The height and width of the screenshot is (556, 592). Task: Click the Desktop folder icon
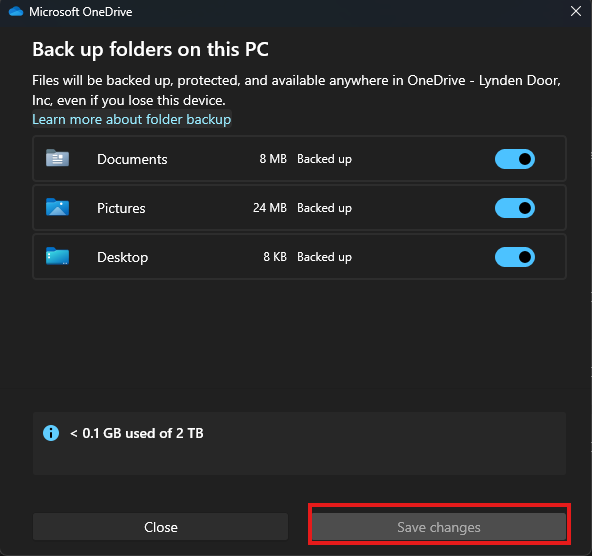click(x=57, y=256)
